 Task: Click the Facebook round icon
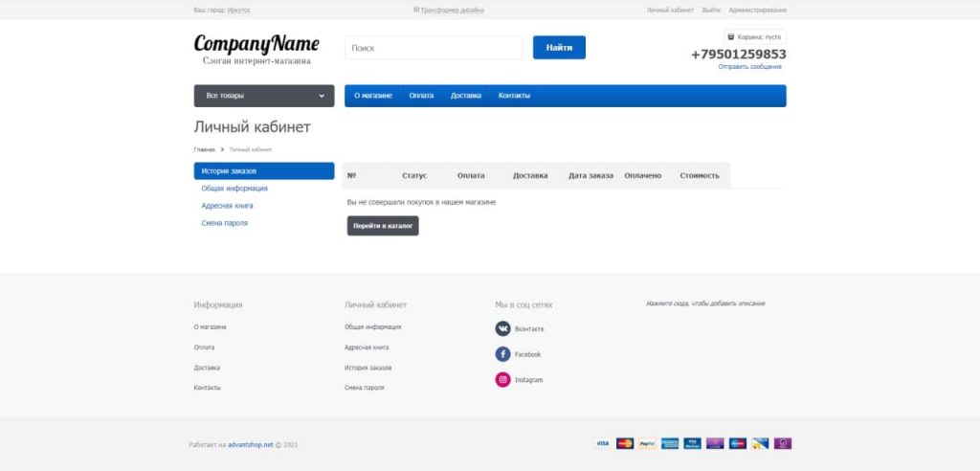[502, 354]
